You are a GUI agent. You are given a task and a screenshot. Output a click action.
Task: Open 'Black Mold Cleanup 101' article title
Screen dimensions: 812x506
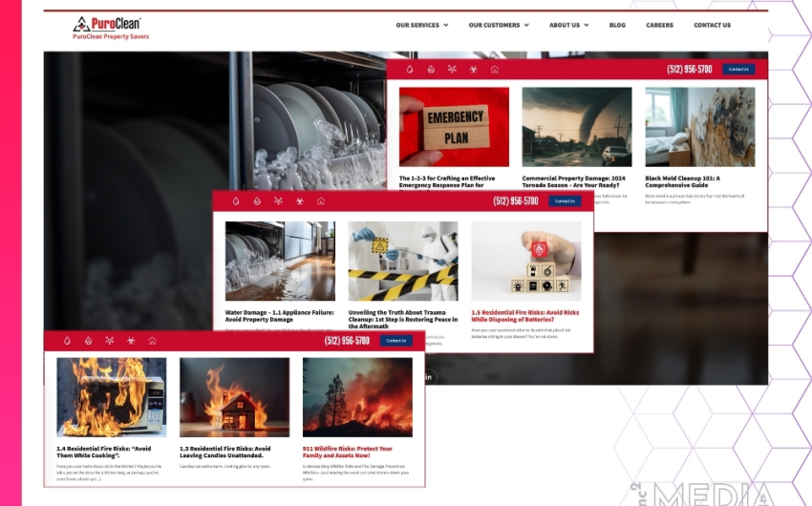coord(682,181)
